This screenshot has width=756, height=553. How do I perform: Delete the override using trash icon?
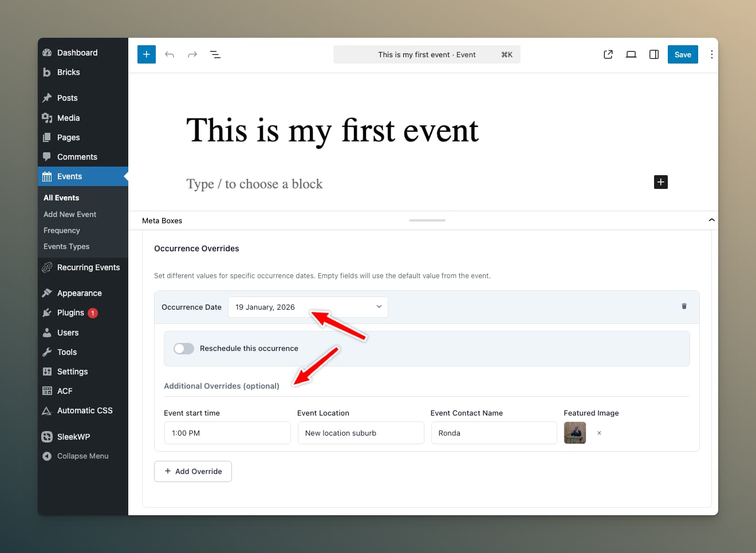tap(684, 306)
